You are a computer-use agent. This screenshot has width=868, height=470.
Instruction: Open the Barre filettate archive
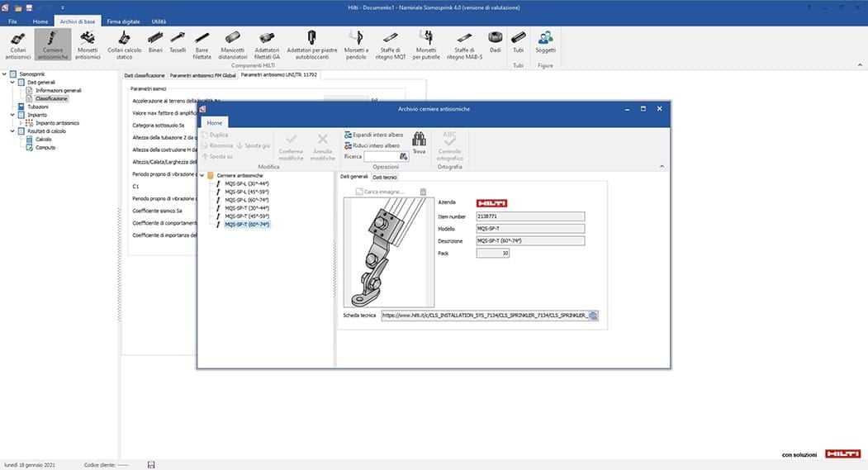click(202, 45)
